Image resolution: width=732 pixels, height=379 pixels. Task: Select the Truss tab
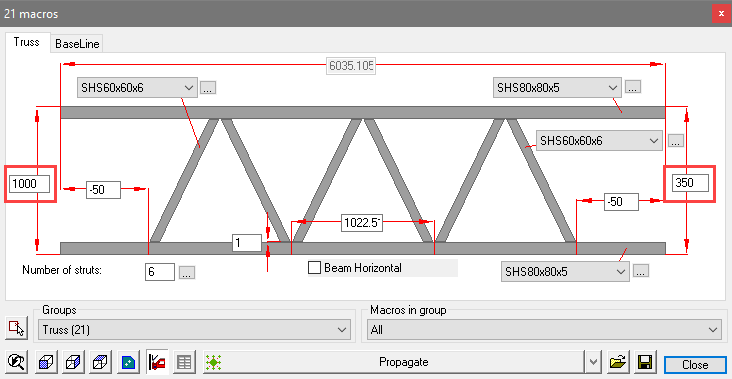(x=27, y=42)
